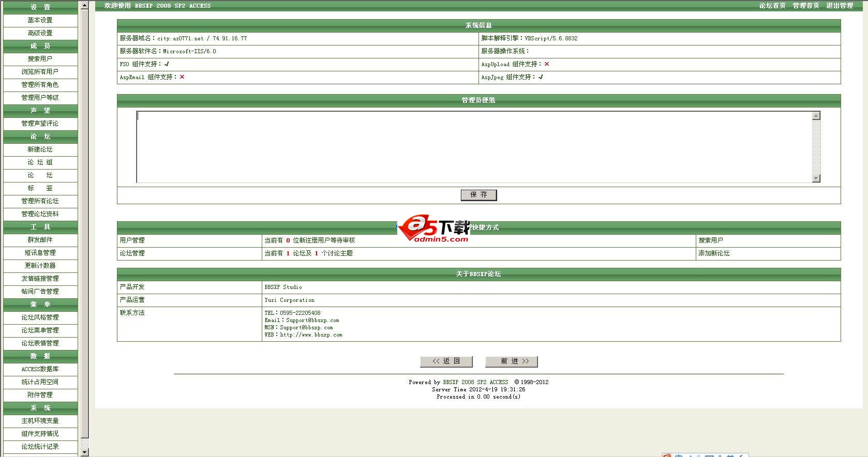Click the 设置 section header
The width and height of the screenshot is (868, 457).
pos(40,7)
